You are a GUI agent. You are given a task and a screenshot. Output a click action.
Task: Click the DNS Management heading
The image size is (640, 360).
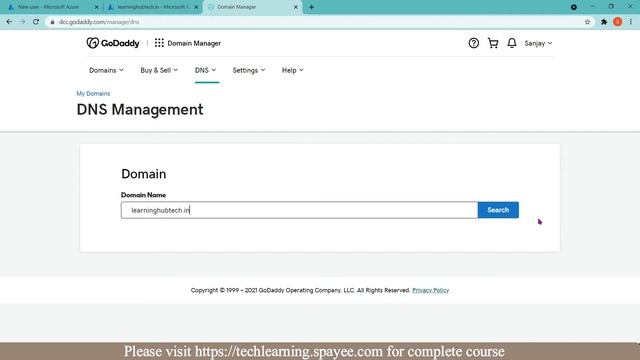tap(140, 109)
